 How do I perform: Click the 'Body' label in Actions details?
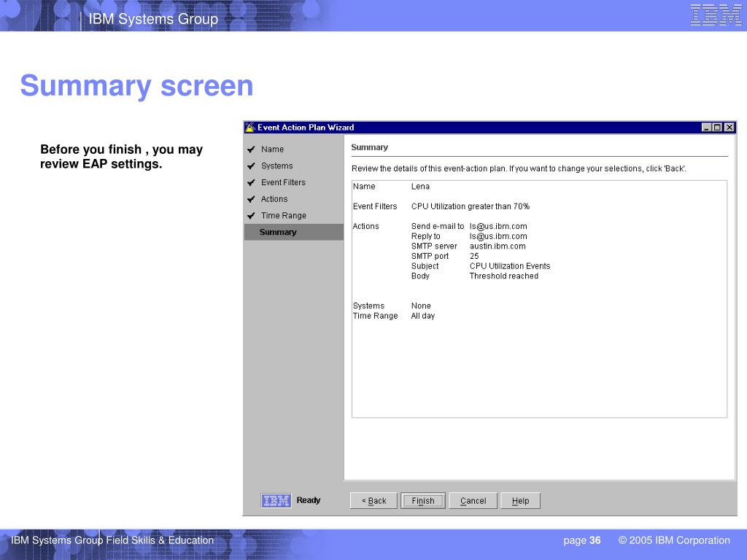(x=420, y=276)
